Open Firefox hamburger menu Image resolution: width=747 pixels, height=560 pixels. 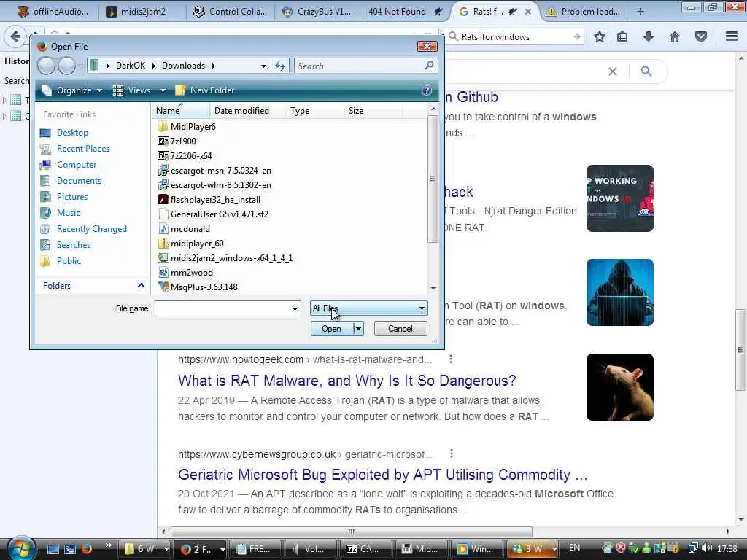click(x=731, y=36)
